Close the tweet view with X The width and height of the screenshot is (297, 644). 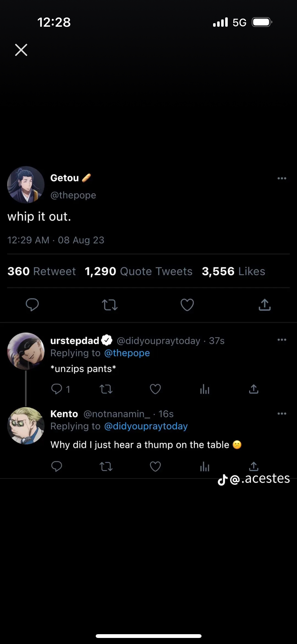21,50
